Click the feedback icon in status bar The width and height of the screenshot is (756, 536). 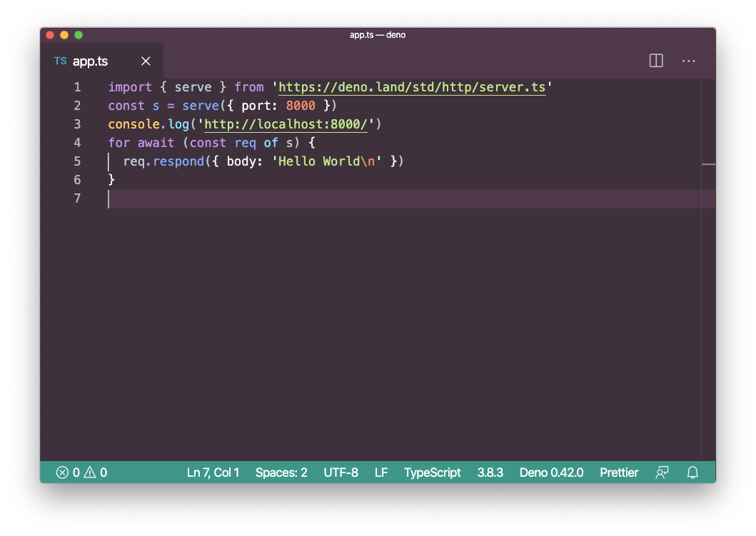[x=662, y=472]
